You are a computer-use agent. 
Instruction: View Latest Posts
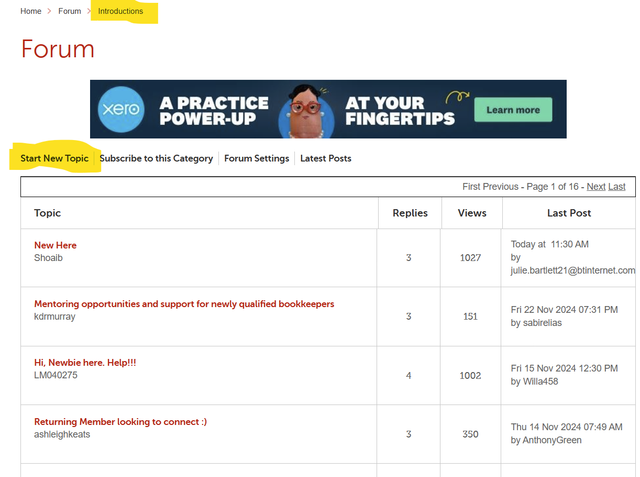(326, 158)
